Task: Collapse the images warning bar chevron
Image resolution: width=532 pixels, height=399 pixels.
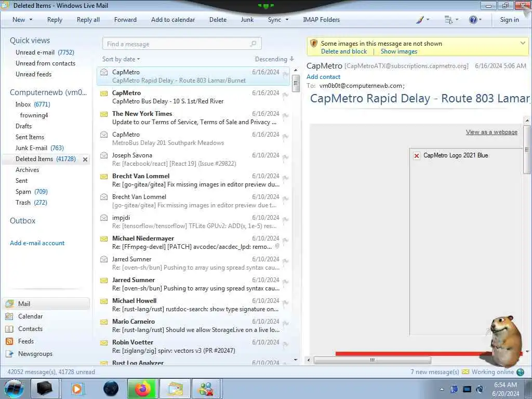Action: click(523, 43)
